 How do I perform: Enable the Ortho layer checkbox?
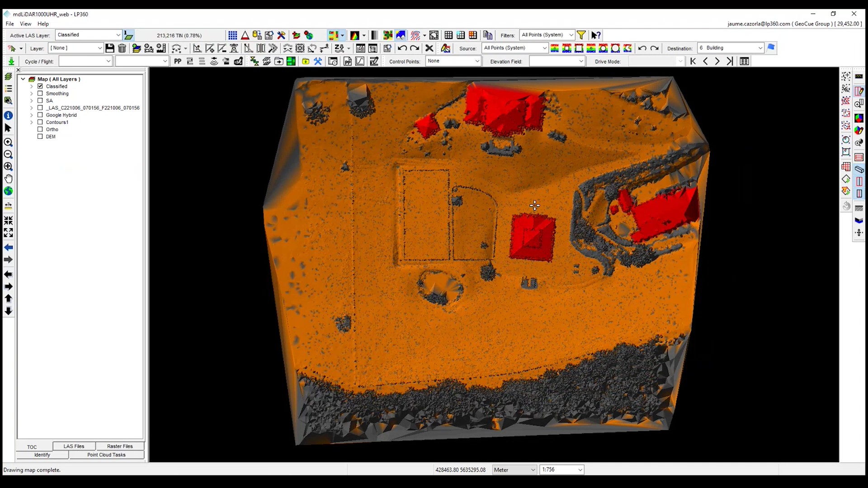click(x=40, y=129)
